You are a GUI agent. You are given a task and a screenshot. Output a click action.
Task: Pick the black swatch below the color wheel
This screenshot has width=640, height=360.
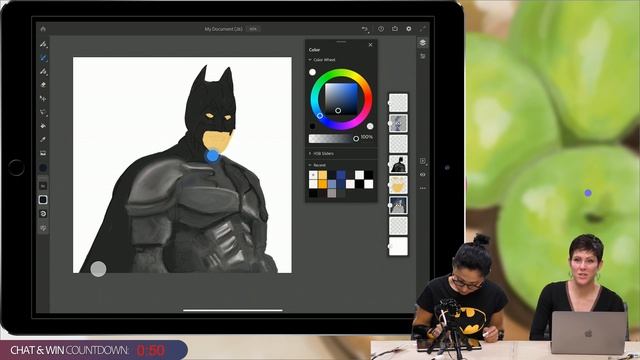tap(312, 127)
